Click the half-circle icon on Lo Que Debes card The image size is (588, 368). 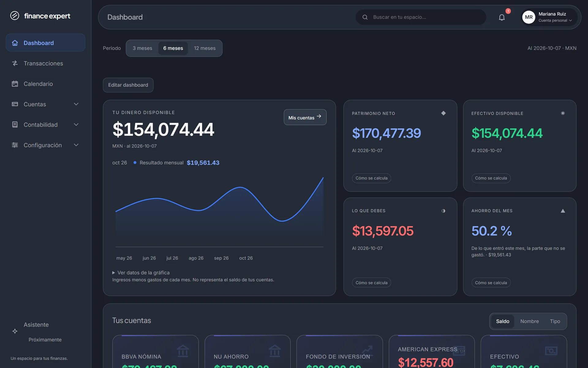click(443, 211)
